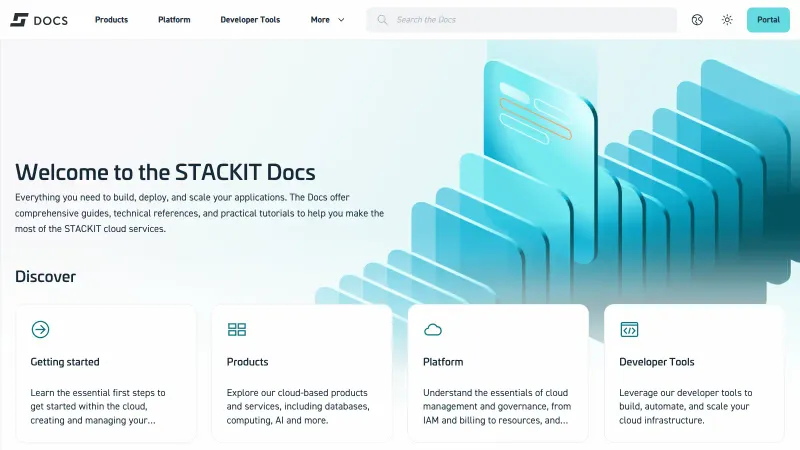Open the language selector globe icon

click(698, 20)
